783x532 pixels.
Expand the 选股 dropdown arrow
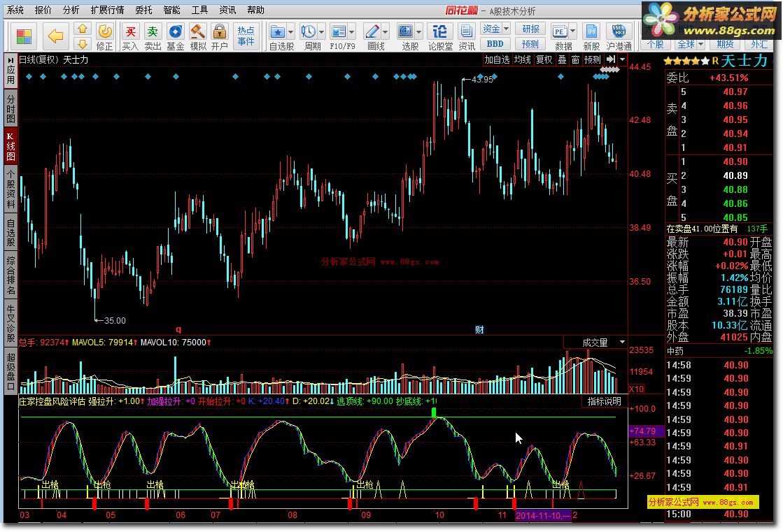[418, 32]
